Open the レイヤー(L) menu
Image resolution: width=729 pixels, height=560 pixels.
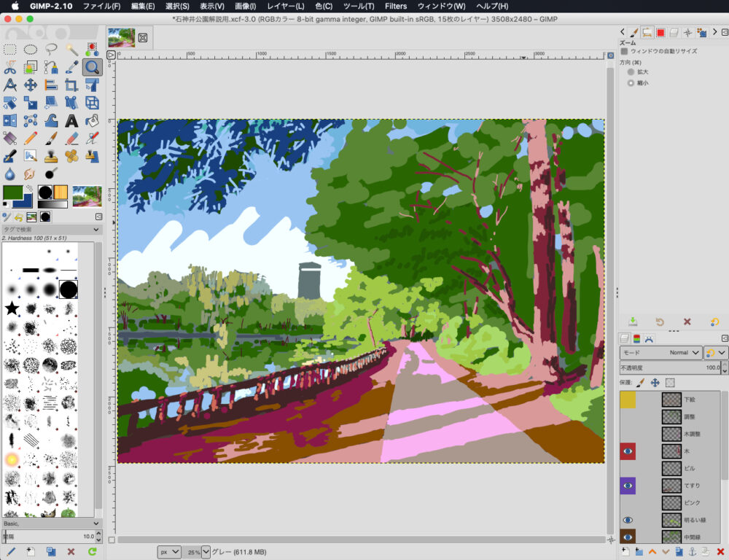click(285, 6)
